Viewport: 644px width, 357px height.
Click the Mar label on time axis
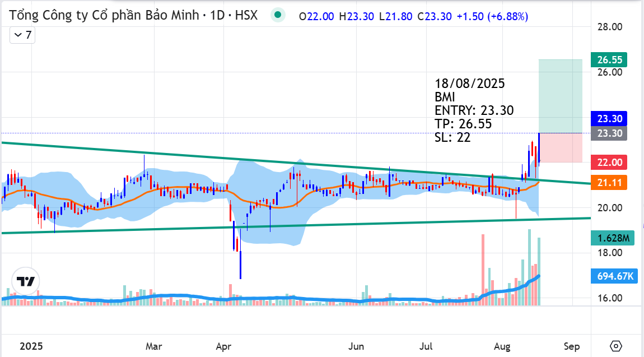153,346
